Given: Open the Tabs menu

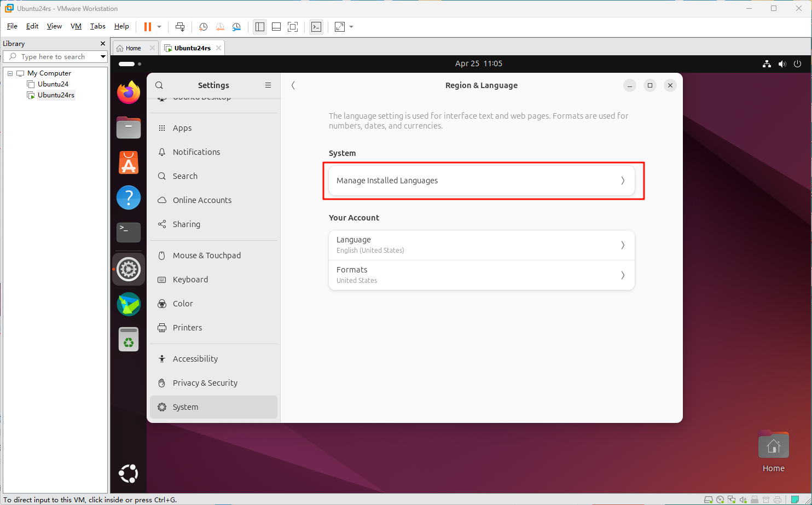Looking at the screenshot, I should click(98, 26).
